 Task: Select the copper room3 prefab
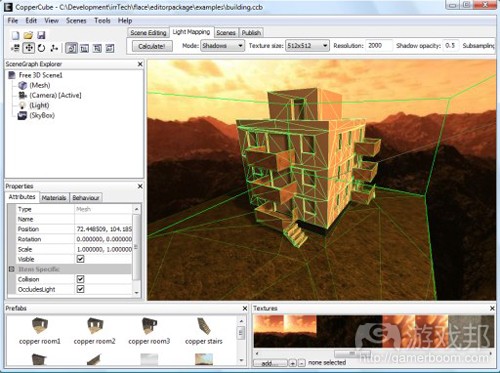[x=149, y=331]
